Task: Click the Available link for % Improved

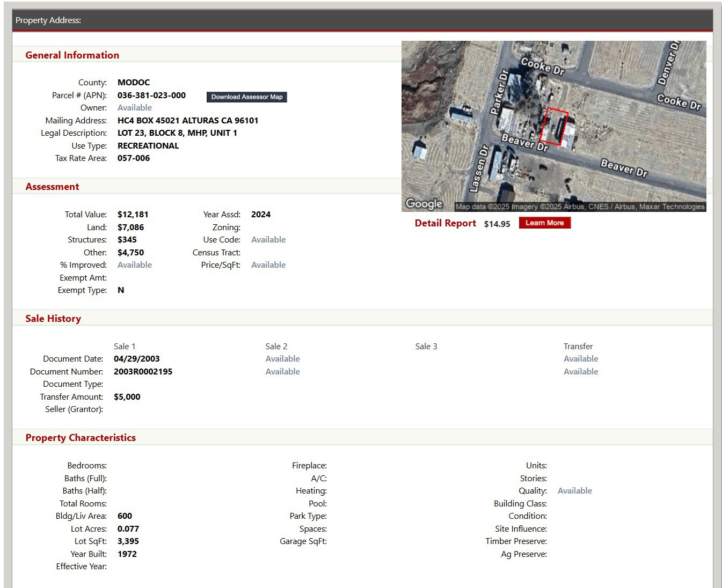Action: pos(134,265)
